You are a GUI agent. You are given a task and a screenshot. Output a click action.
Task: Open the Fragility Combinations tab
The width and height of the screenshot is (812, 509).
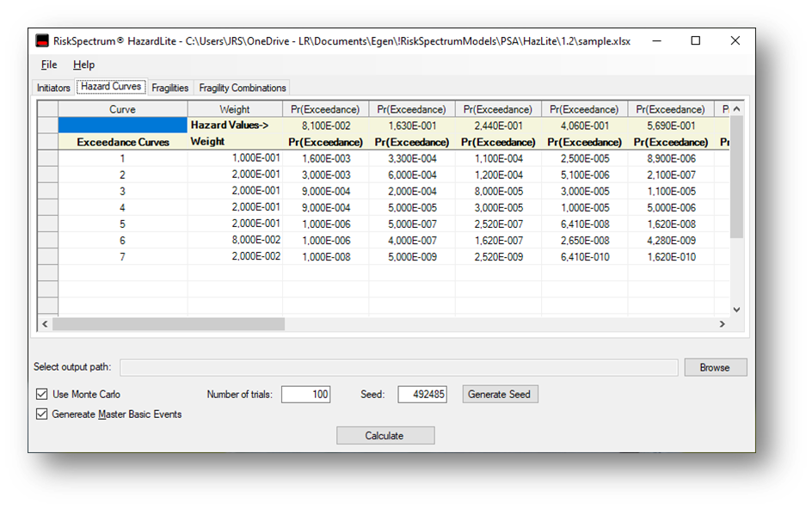click(x=243, y=88)
